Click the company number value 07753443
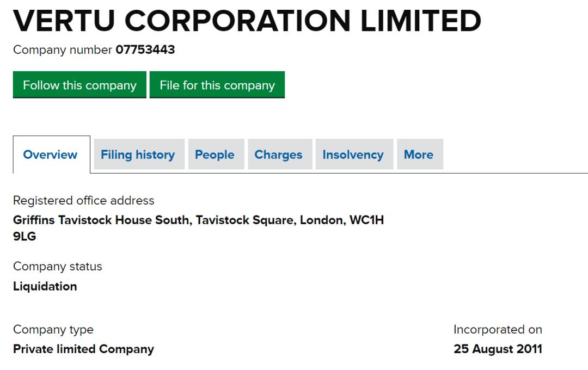 [x=145, y=50]
